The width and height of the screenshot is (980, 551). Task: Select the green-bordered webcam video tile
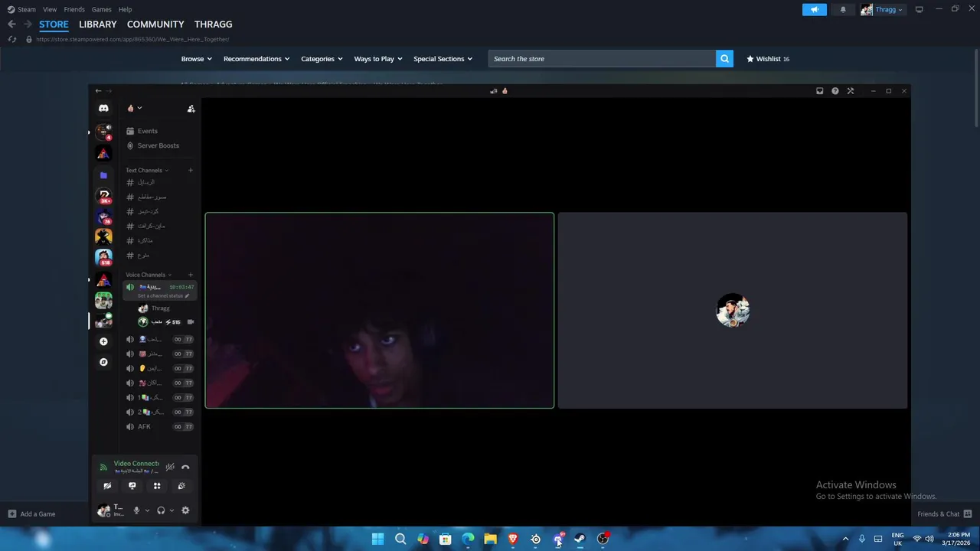(x=380, y=311)
